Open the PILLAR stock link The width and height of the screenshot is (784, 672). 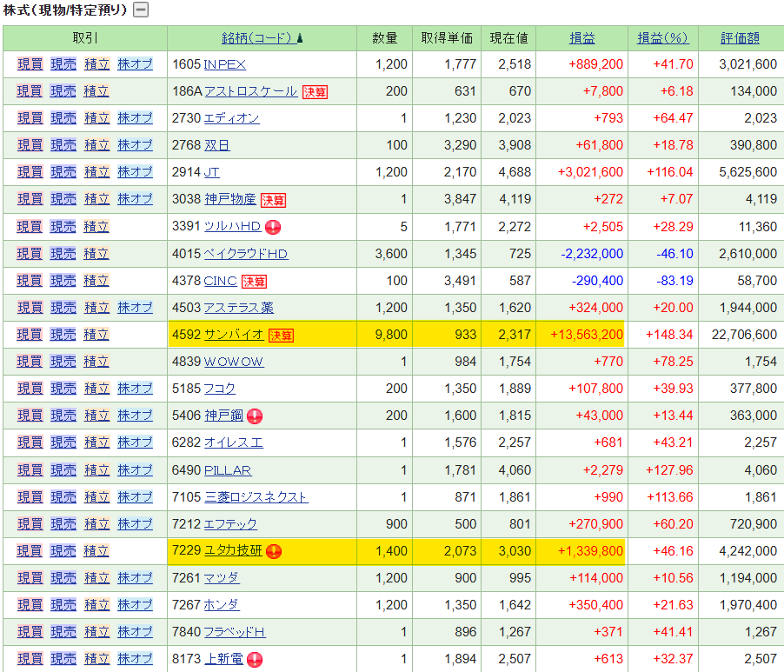(228, 471)
